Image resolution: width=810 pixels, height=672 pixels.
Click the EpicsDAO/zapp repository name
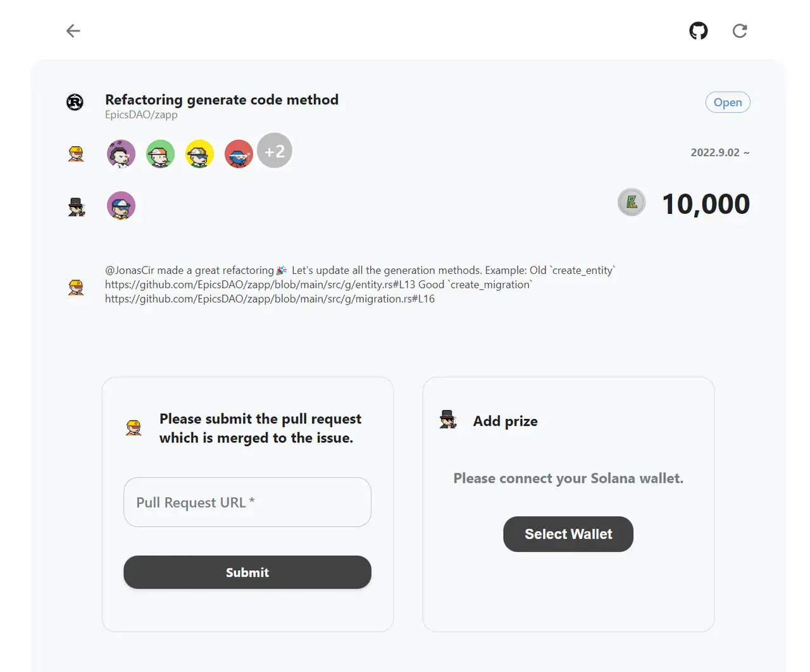(141, 115)
